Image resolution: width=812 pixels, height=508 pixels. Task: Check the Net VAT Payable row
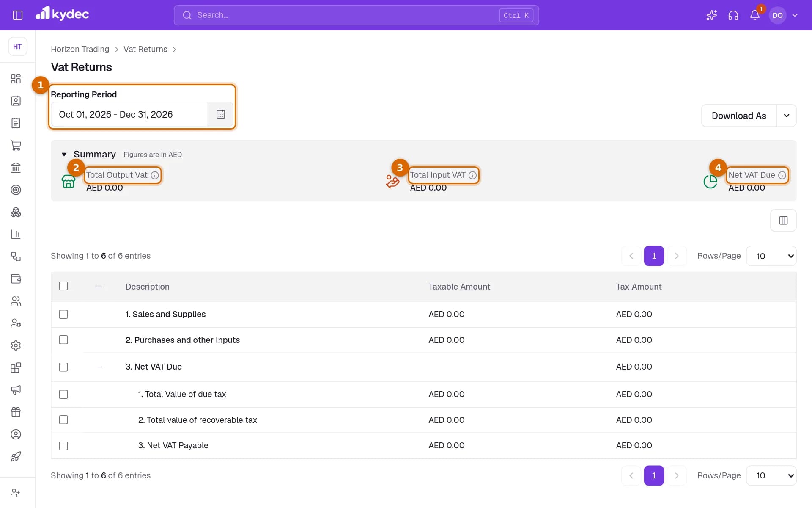click(63, 446)
